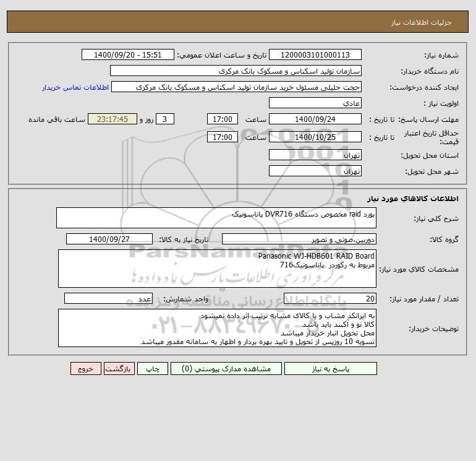Click remaining days field showing 3
The height and width of the screenshot is (461, 476).
(x=165, y=119)
